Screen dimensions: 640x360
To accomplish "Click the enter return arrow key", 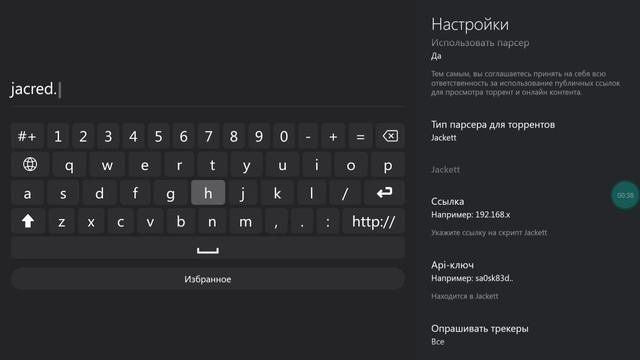I will coord(384,193).
